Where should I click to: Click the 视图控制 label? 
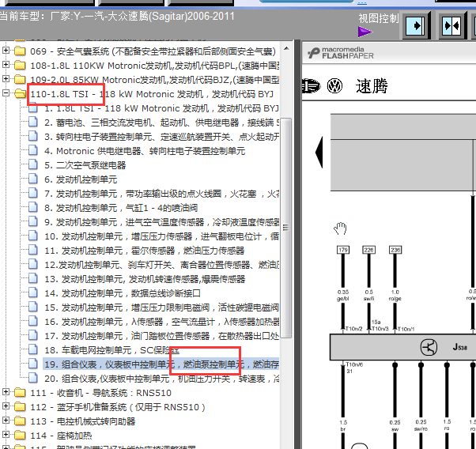pyautogui.click(x=379, y=18)
